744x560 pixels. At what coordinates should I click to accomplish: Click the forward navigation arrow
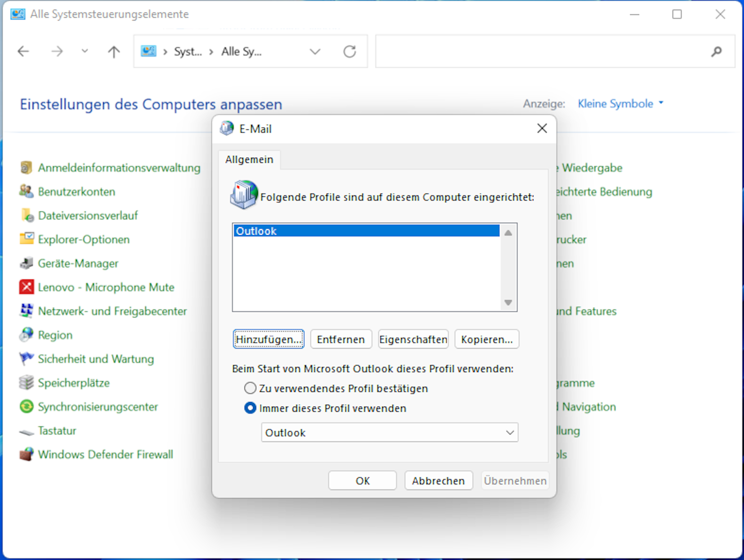click(57, 51)
